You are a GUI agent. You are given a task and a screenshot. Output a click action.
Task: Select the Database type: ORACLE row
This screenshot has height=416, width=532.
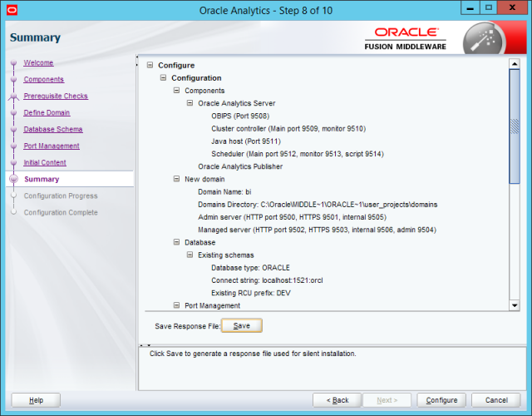click(250, 268)
